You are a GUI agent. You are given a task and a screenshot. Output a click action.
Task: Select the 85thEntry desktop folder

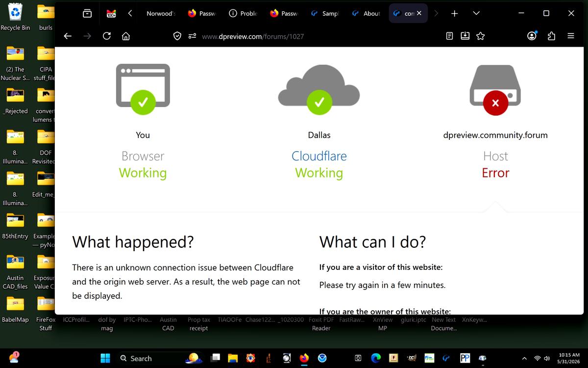click(x=15, y=226)
